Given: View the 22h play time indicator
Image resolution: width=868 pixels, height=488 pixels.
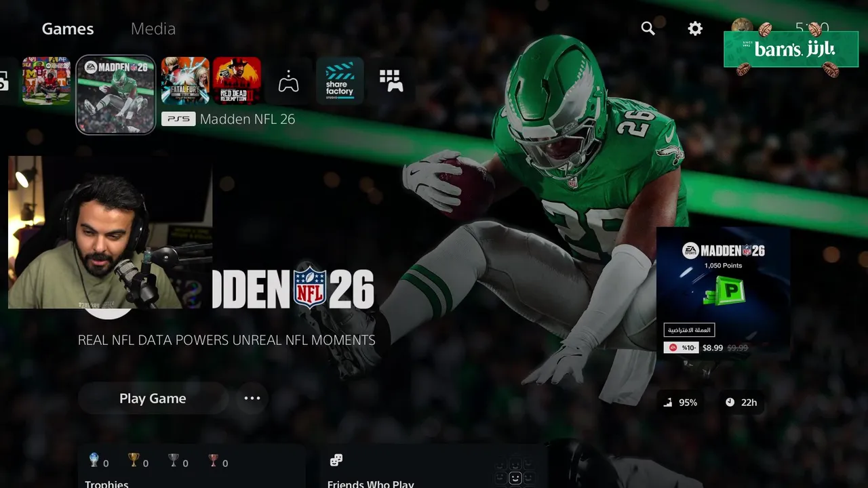Looking at the screenshot, I should click(x=741, y=403).
